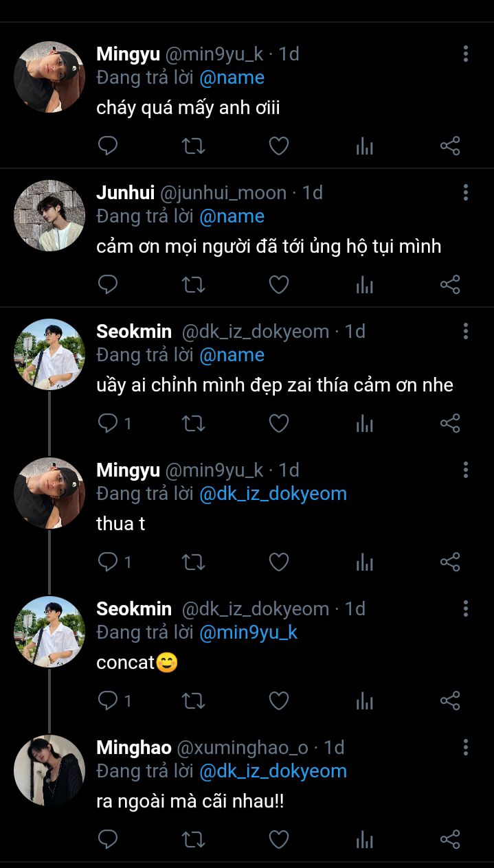Share Junhui's thank-you tweet
494x868 pixels.
[x=450, y=284]
